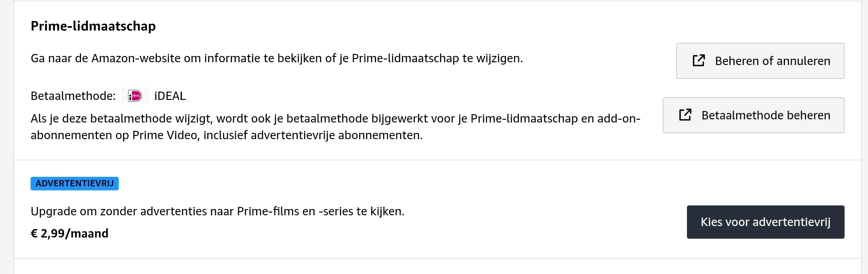Viewport: 868px width, 274px height.
Task: Click the external-link icon in Betaalmethode beheren
Action: click(x=685, y=115)
